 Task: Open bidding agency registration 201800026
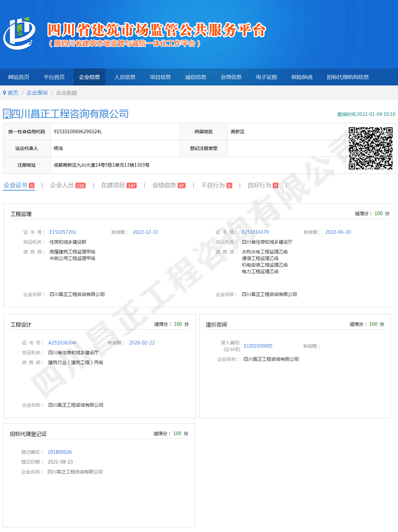[60, 452]
